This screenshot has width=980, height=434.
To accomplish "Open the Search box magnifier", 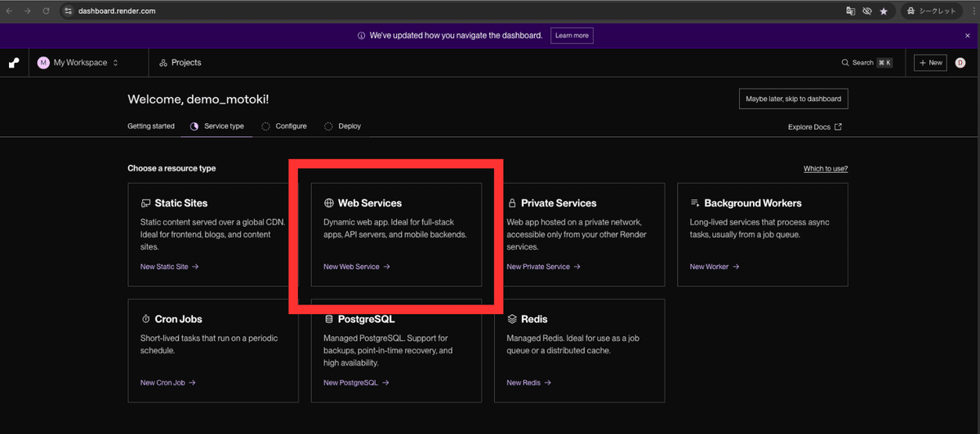I will (x=845, y=63).
